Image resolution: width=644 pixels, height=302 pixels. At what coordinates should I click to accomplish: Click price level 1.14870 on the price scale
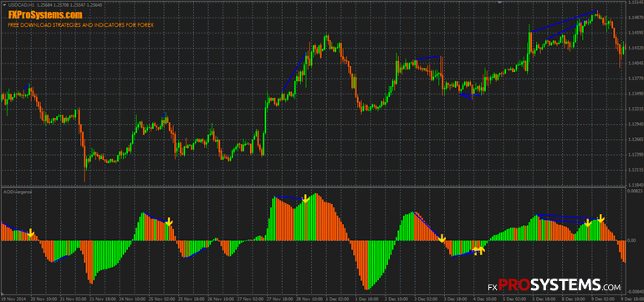(x=636, y=18)
